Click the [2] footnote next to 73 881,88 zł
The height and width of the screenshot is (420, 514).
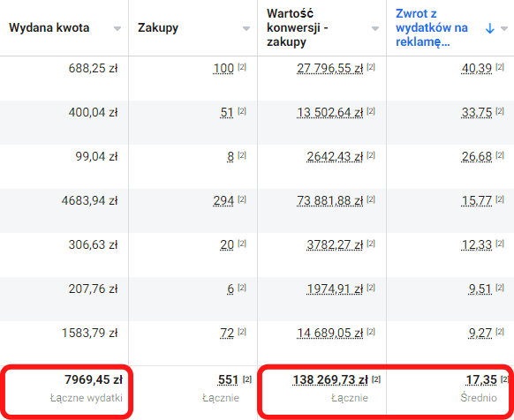(371, 199)
